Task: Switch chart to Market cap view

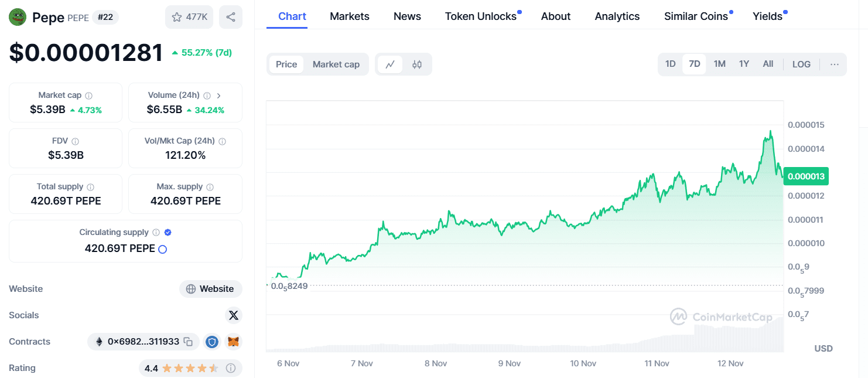Action: [336, 64]
